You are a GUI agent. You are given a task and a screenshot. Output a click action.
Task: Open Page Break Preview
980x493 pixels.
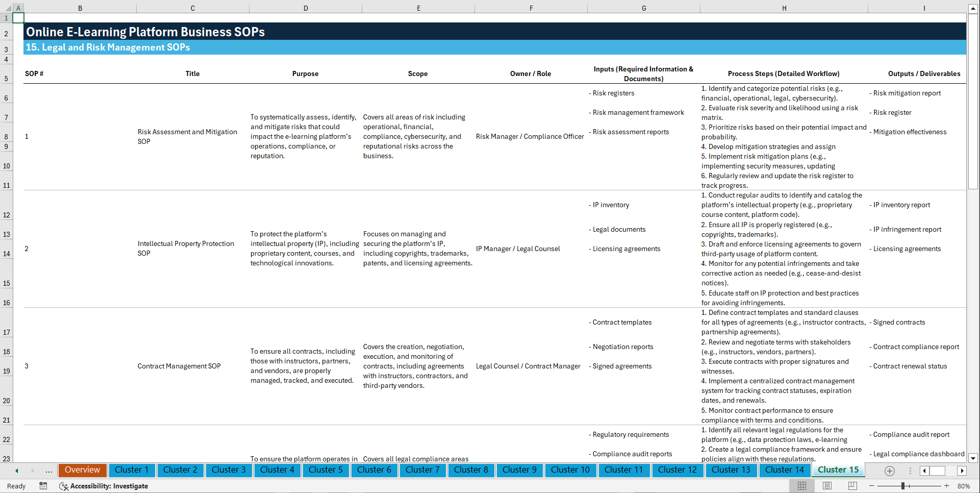pyautogui.click(x=852, y=486)
